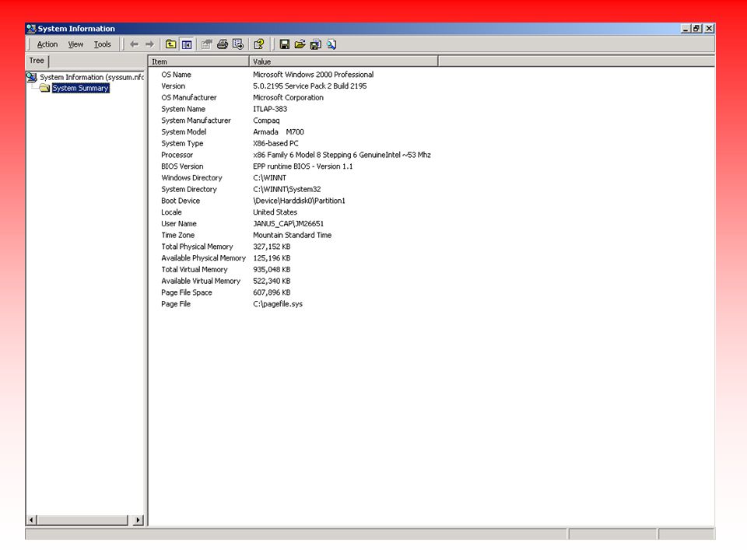Click the Find magnifier icon

331,44
